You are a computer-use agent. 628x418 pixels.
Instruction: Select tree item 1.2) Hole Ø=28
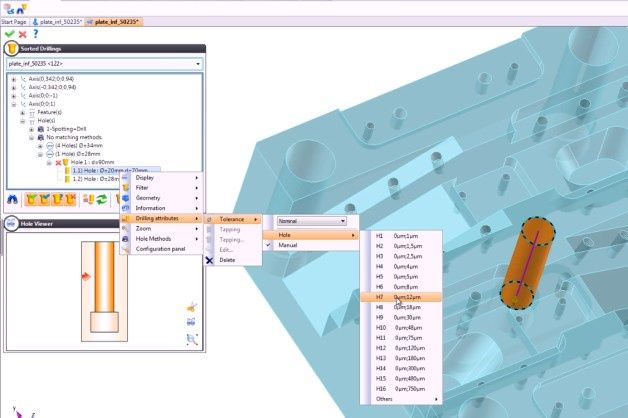(96, 179)
